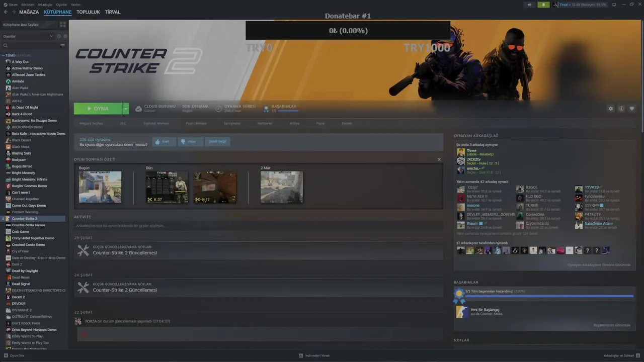Click Başarımlarımı Görüntüle link
The width and height of the screenshot is (644, 362).
(612, 325)
